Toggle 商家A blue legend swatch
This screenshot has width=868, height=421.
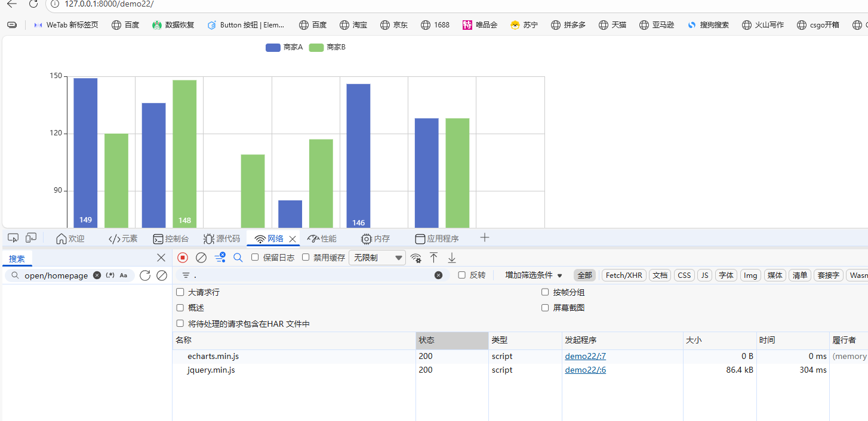pyautogui.click(x=273, y=48)
